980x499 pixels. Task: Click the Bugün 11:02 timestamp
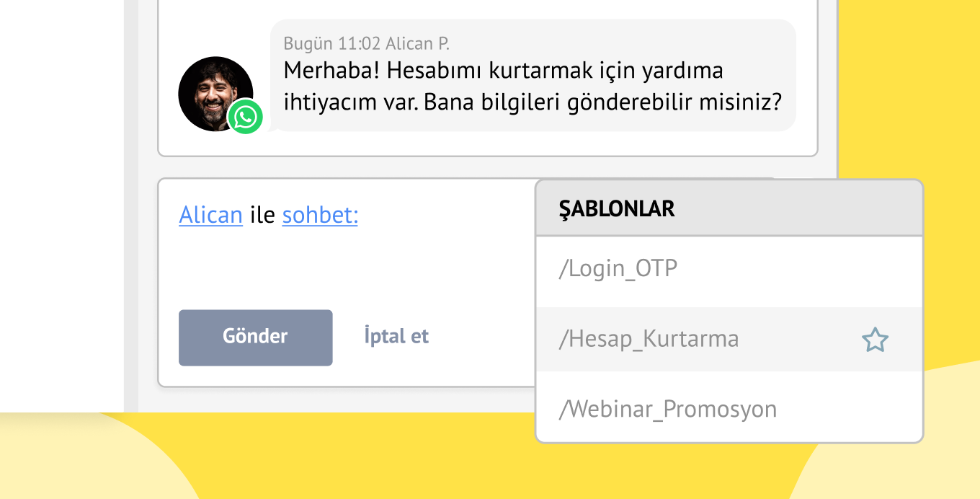(331, 43)
